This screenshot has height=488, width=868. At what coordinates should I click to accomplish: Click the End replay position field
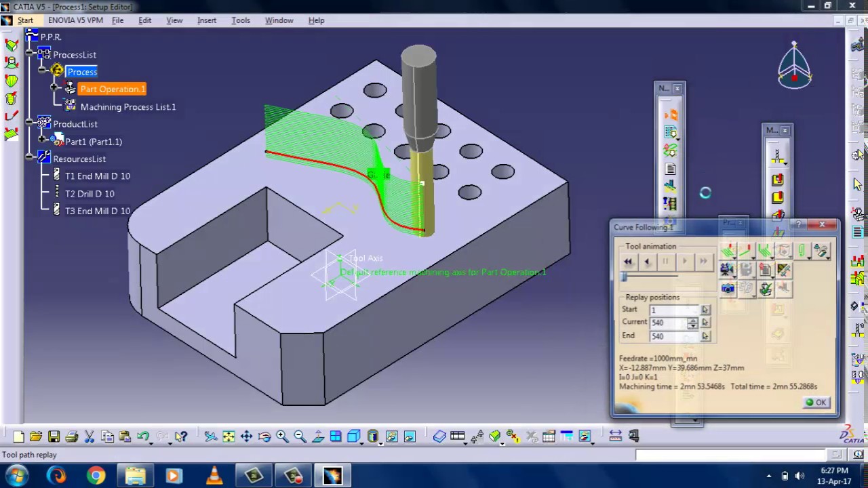673,336
